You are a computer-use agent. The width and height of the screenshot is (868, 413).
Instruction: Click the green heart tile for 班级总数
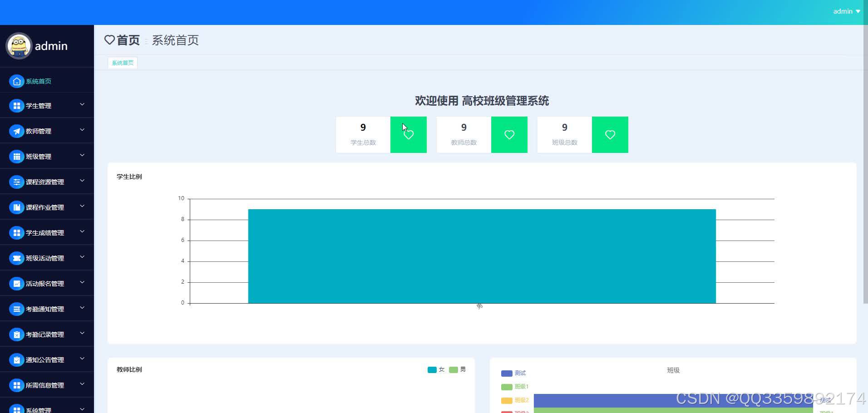tap(610, 135)
